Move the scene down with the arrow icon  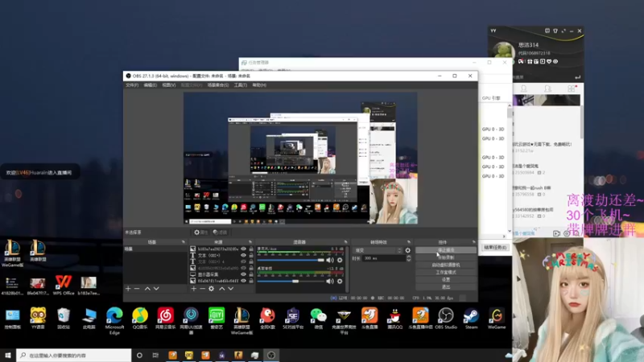156,289
